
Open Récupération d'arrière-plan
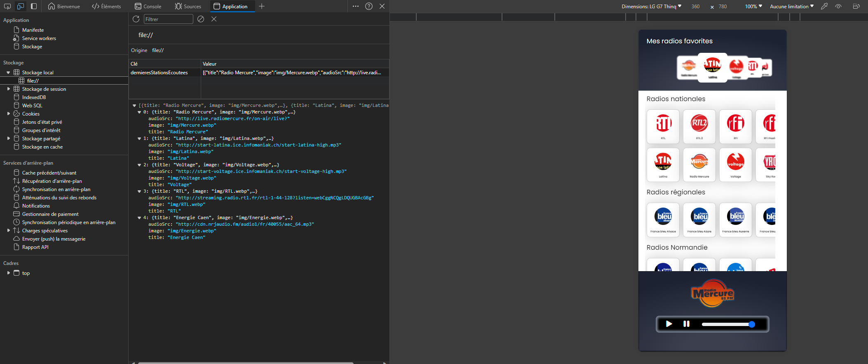tap(52, 181)
